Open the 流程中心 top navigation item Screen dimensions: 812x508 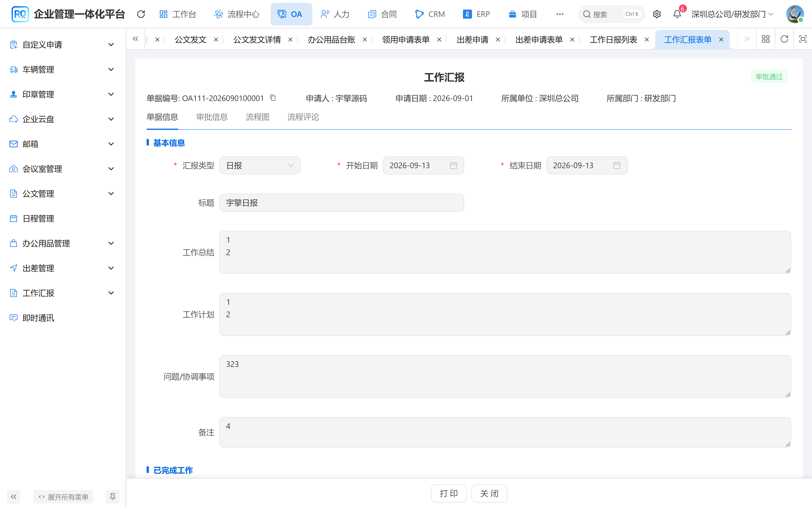coord(237,14)
